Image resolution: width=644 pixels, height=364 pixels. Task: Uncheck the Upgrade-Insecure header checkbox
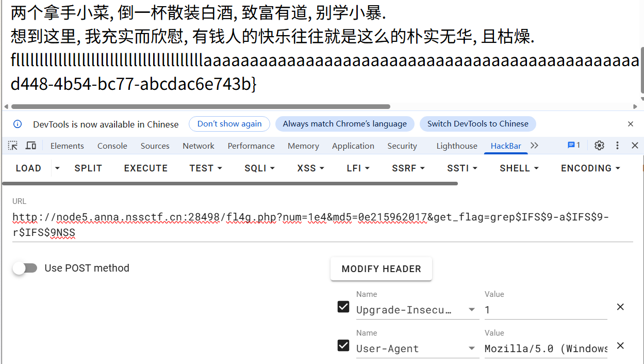click(343, 307)
